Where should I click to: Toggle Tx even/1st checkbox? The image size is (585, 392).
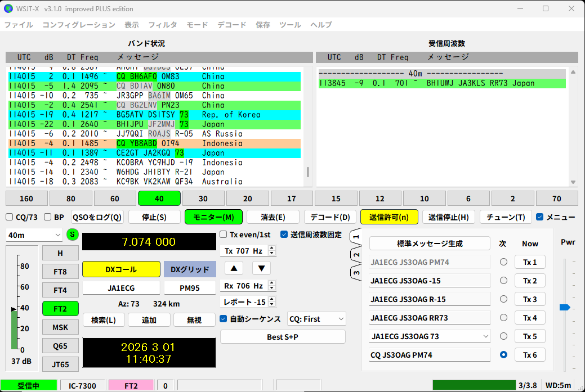pos(224,235)
